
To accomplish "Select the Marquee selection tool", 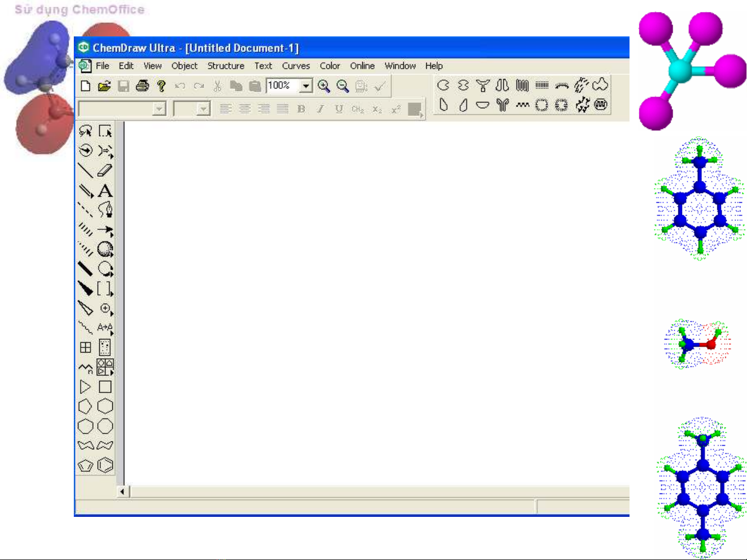I will (x=105, y=131).
